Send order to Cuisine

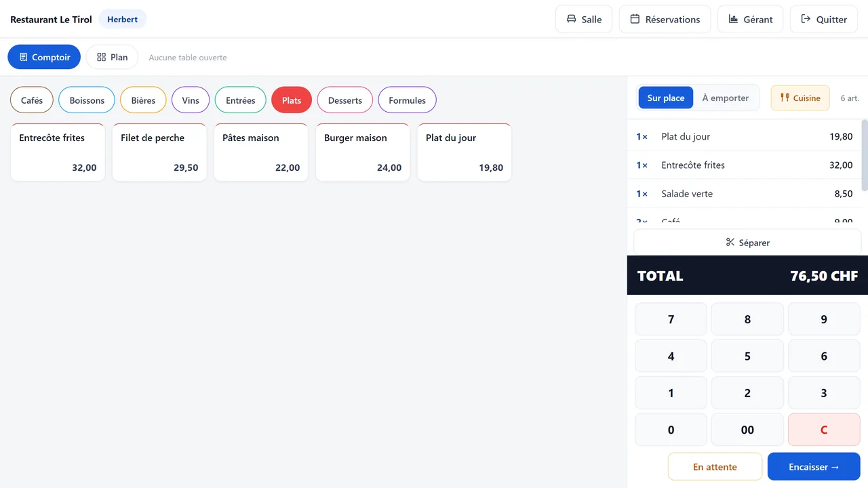click(800, 98)
